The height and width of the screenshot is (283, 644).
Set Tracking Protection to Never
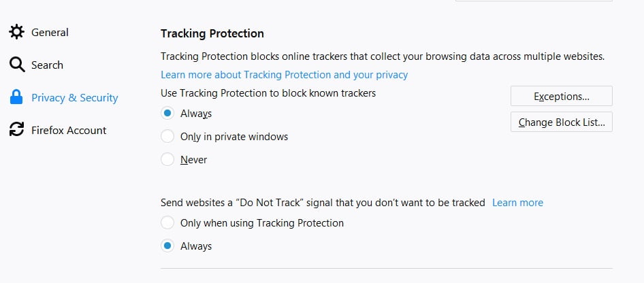click(167, 160)
